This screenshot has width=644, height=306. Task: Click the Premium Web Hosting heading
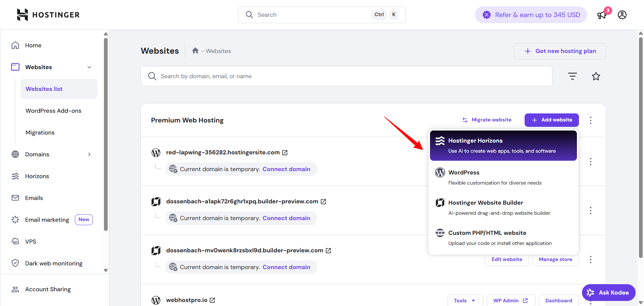(x=187, y=120)
